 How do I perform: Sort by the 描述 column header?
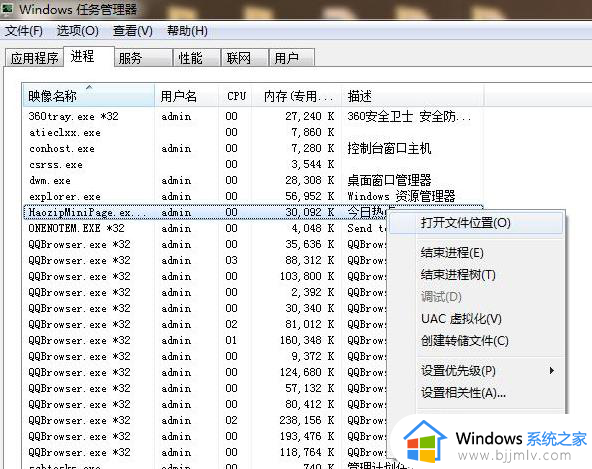coord(413,96)
